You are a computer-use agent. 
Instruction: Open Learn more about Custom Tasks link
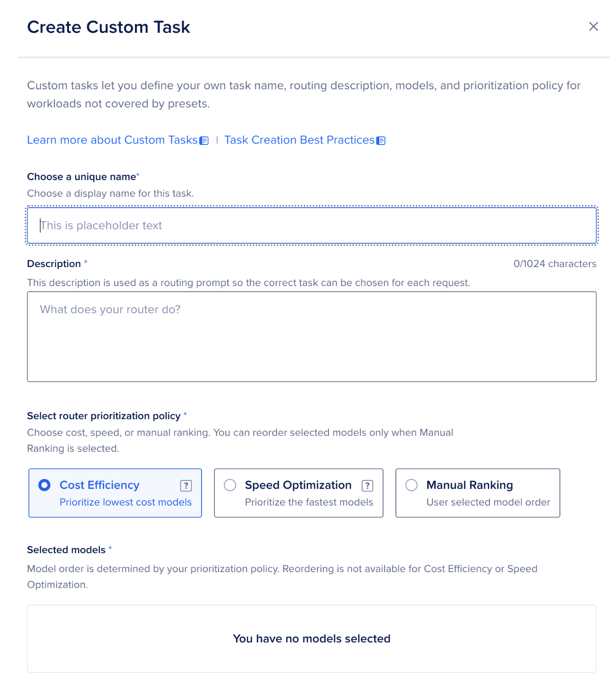coord(112,140)
